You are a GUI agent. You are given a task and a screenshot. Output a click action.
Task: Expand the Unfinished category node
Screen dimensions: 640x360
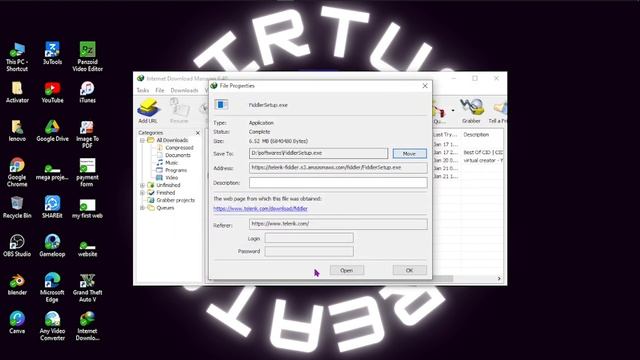142,185
